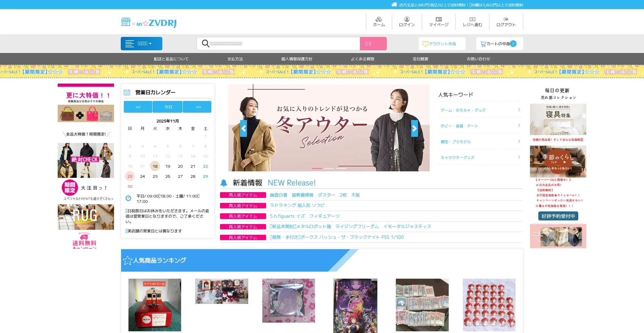Show previous banner slide with left arrow
Viewport: 644px width, 333px height.
(x=244, y=128)
